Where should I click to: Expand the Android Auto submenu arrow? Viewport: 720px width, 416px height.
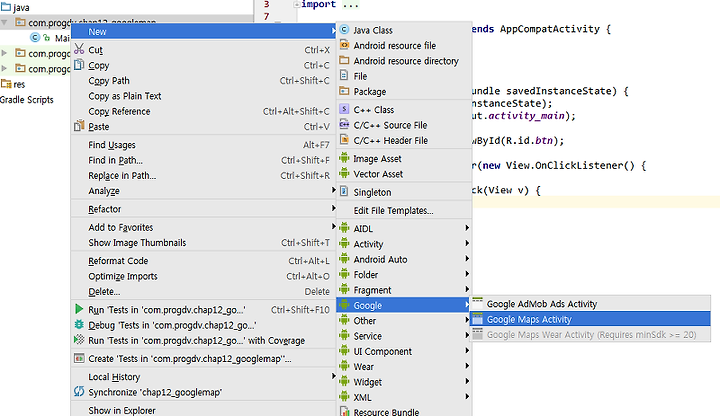(467, 259)
